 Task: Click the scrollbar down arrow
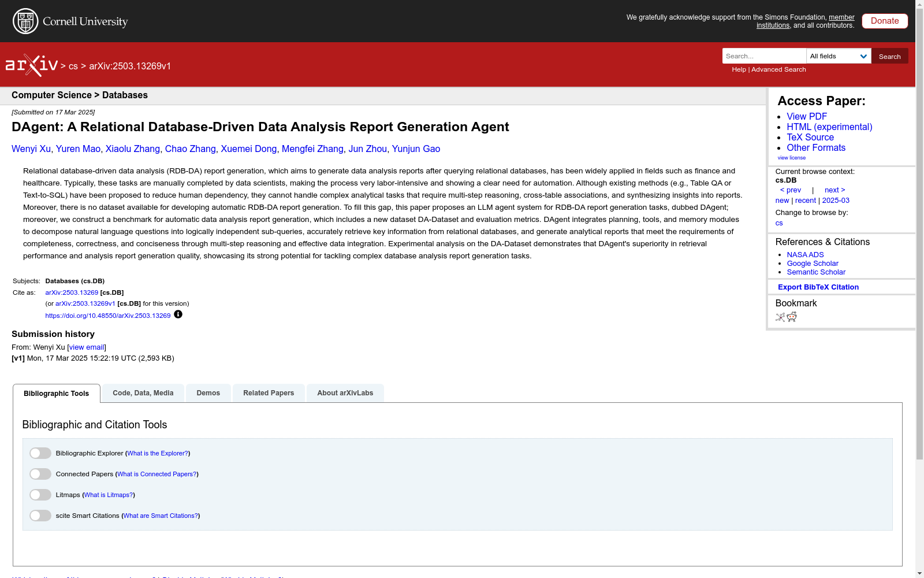click(x=919, y=573)
